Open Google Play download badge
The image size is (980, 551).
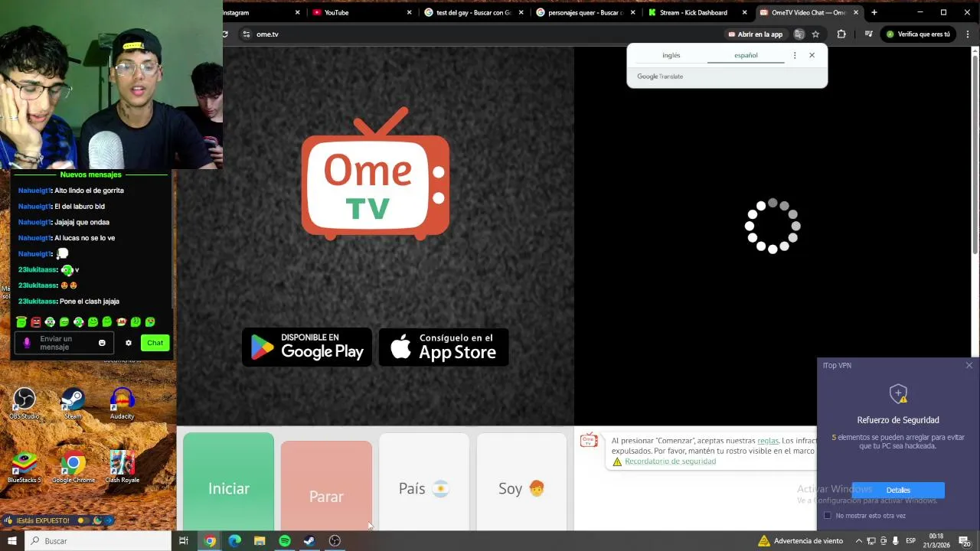click(307, 347)
